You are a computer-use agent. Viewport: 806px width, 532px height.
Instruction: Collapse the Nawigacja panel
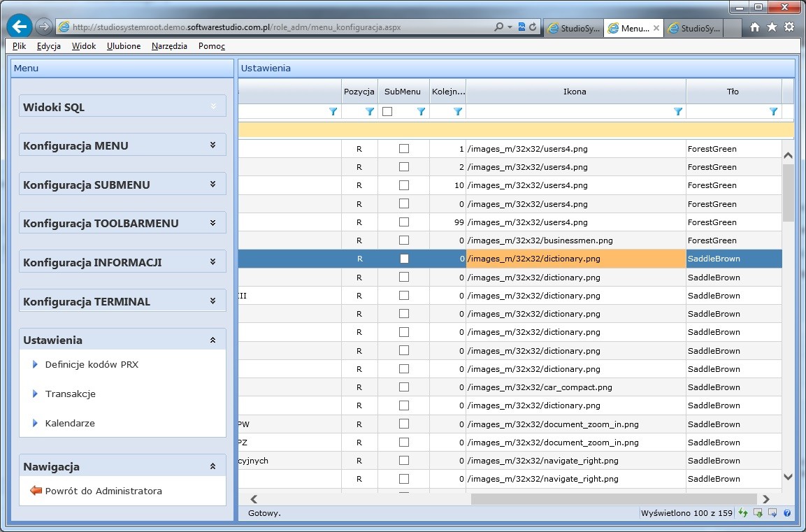[213, 466]
